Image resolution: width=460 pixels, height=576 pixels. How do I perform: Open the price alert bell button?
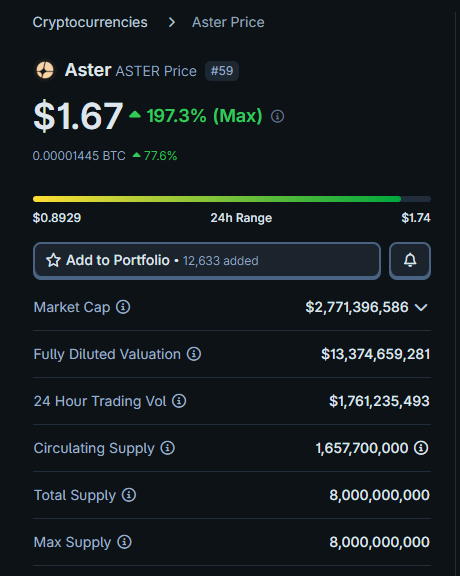[410, 260]
